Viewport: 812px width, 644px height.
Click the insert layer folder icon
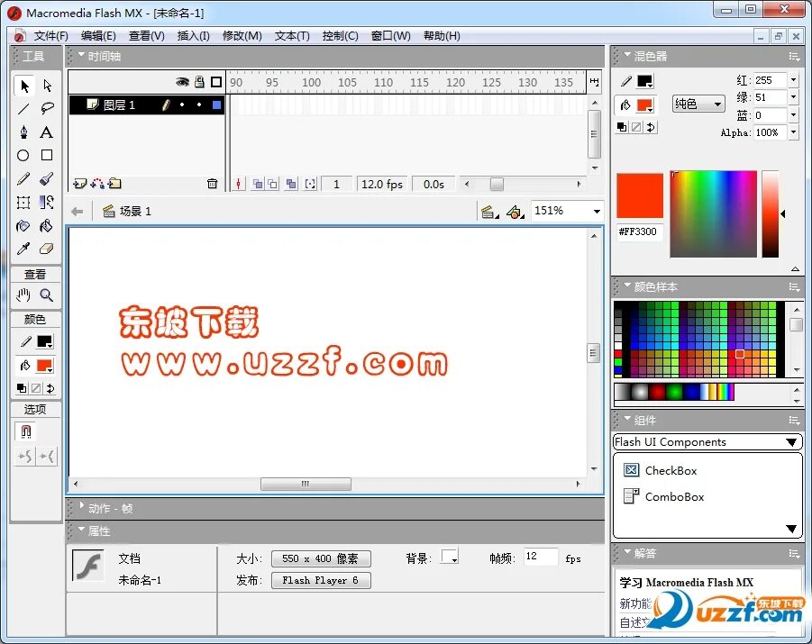coord(115,183)
